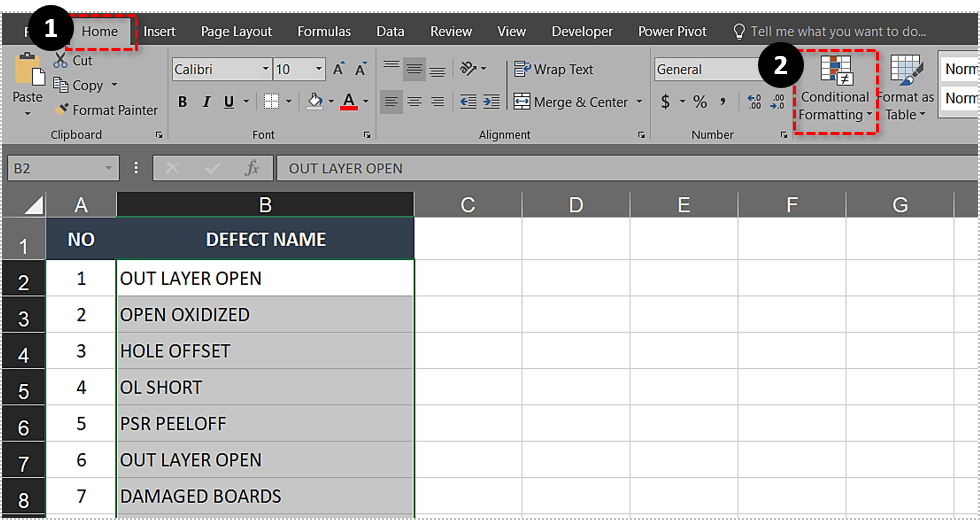This screenshot has width=980, height=520.
Task: Click the Cut scissors icon
Action: [61, 61]
